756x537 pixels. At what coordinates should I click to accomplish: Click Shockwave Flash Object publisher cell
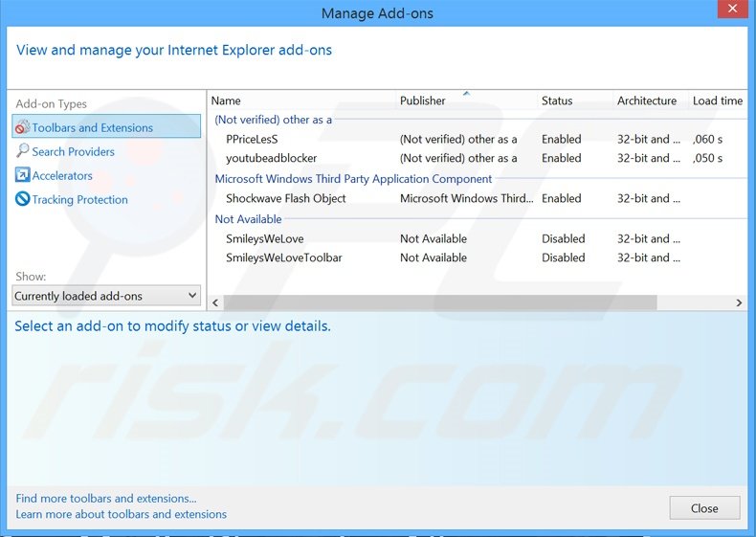pyautogui.click(x=467, y=198)
